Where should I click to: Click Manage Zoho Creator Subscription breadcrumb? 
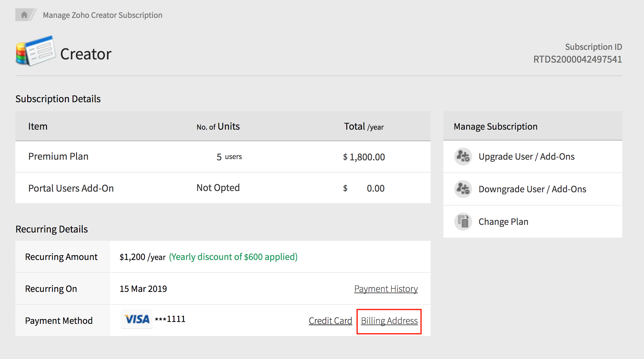tap(103, 15)
